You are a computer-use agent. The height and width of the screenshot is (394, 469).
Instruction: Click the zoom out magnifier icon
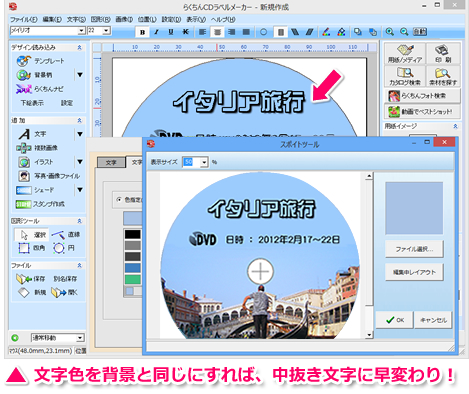pos(404,32)
